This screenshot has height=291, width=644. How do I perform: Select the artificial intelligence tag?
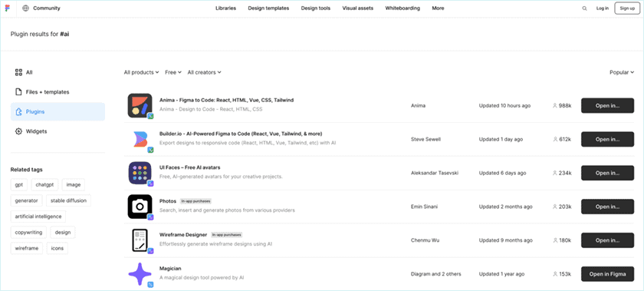(38, 217)
